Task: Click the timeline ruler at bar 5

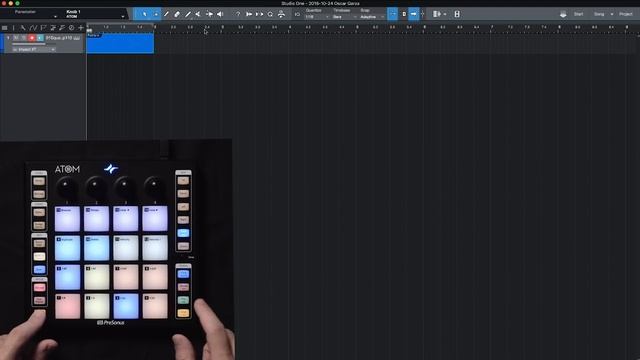Action: [357, 27]
